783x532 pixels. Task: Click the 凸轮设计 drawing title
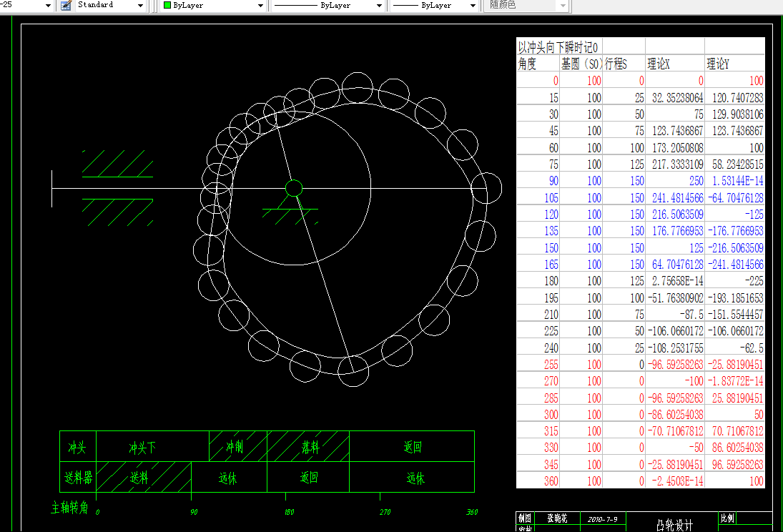(674, 525)
